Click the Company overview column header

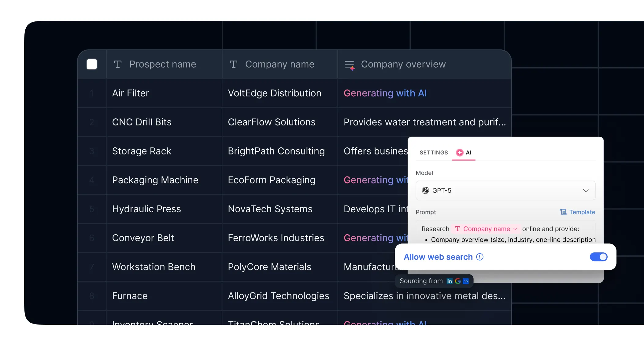click(x=403, y=64)
